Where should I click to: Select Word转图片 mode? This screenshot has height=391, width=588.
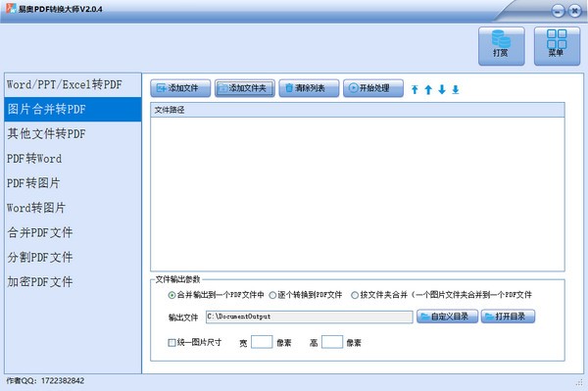[x=73, y=208]
